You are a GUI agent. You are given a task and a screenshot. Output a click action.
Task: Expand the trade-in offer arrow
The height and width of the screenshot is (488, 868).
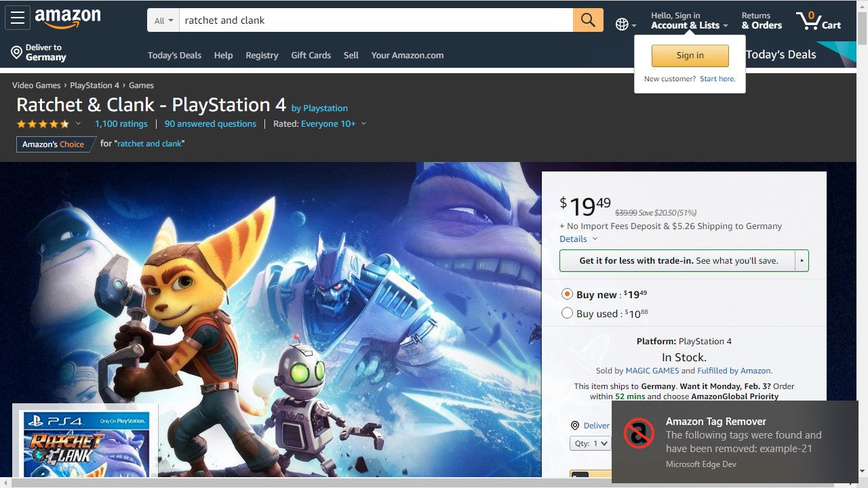coord(802,260)
